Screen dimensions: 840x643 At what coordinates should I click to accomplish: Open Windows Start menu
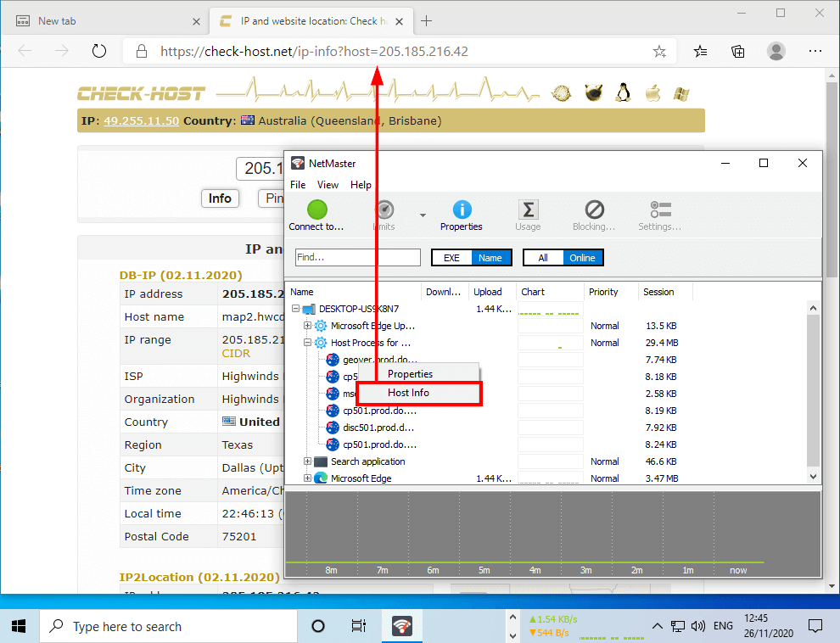(20, 626)
